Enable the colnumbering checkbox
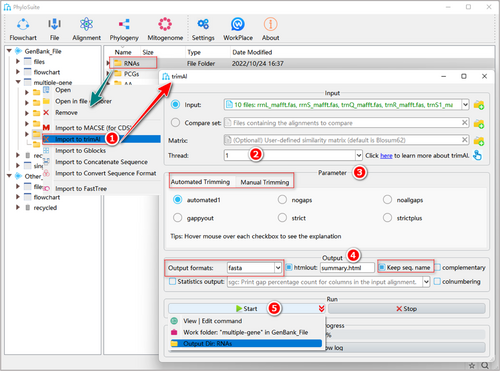Viewport: 500px width, 371px height. [437, 282]
